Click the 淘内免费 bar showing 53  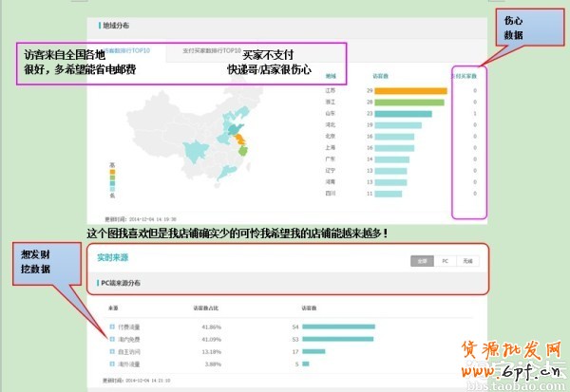coord(340,338)
